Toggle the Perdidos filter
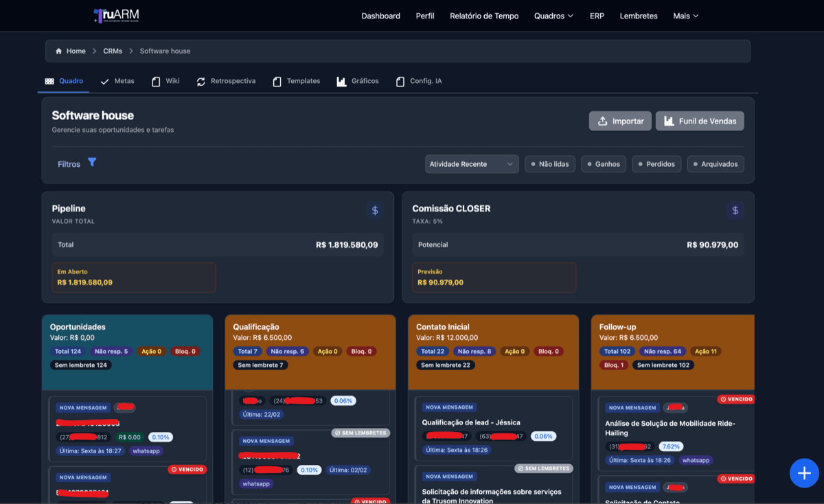The height and width of the screenshot is (504, 824). (656, 164)
